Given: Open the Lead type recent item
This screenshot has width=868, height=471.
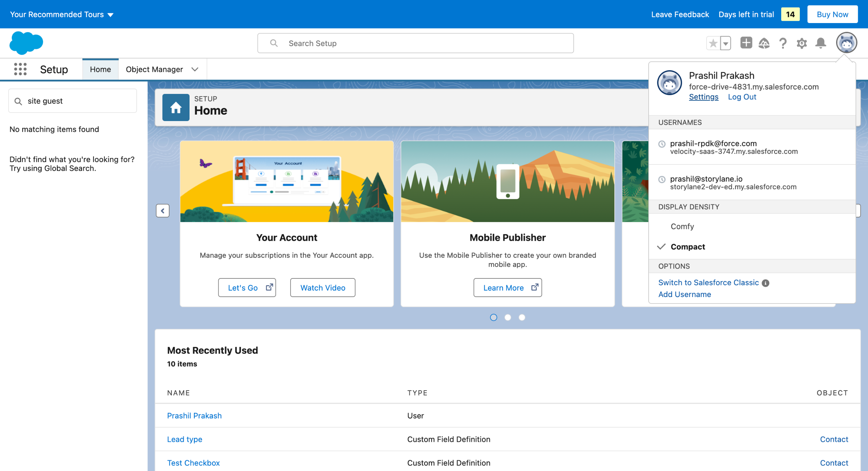Looking at the screenshot, I should 184,439.
